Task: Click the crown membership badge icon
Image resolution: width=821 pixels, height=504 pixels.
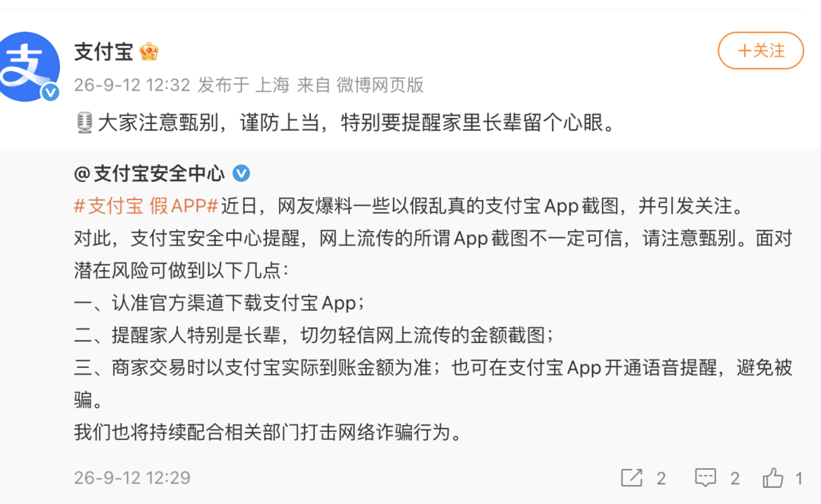Action: click(149, 51)
